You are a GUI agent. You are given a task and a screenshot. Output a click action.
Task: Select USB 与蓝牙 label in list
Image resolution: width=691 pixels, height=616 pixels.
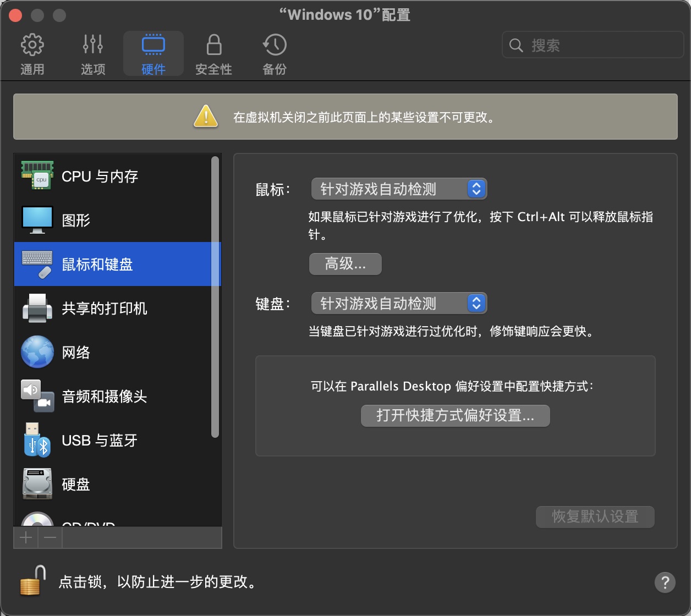pyautogui.click(x=100, y=441)
